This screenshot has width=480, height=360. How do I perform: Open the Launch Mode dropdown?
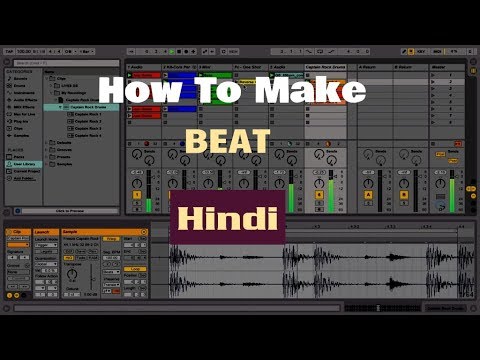pyautogui.click(x=46, y=245)
